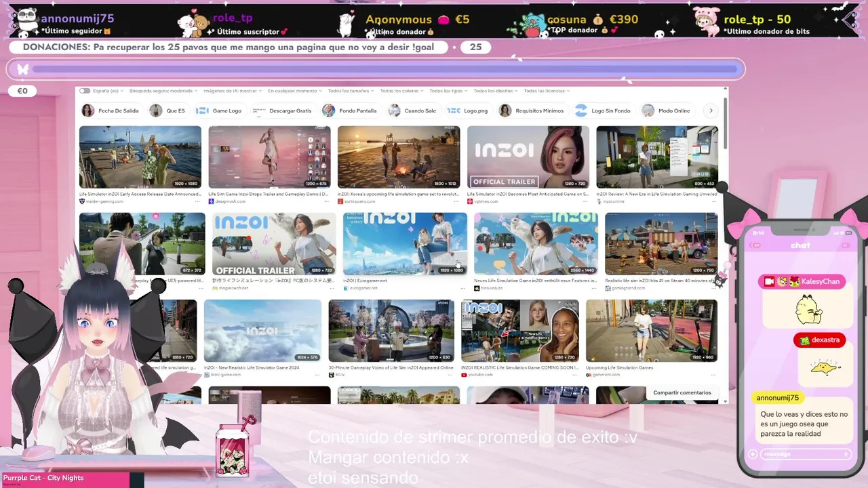Open more options for the inzoi.online result
The height and width of the screenshot is (488, 868).
pyautogui.click(x=714, y=201)
